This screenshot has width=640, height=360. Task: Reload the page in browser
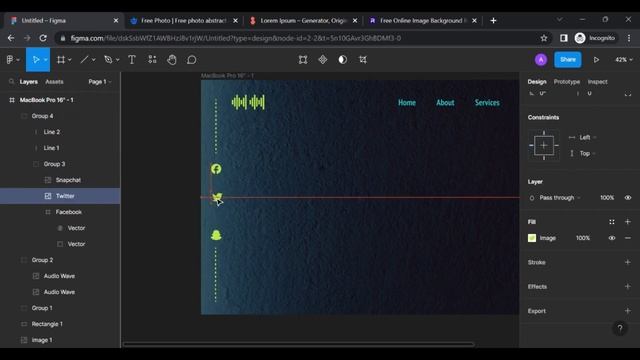[43, 38]
